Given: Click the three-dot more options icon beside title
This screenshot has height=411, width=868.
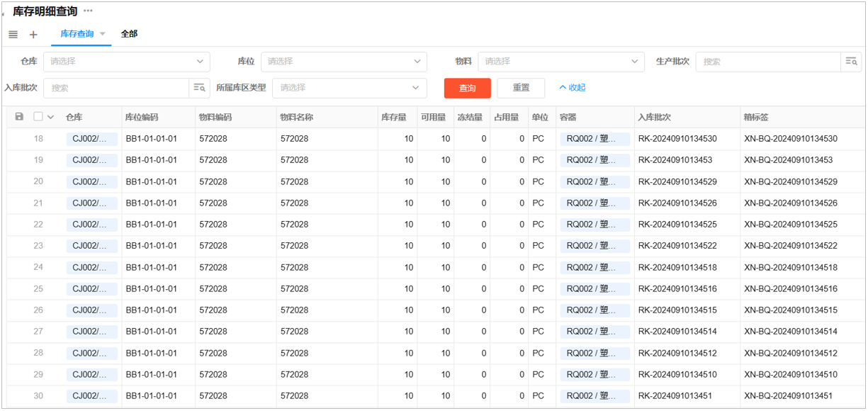Looking at the screenshot, I should click(x=88, y=11).
